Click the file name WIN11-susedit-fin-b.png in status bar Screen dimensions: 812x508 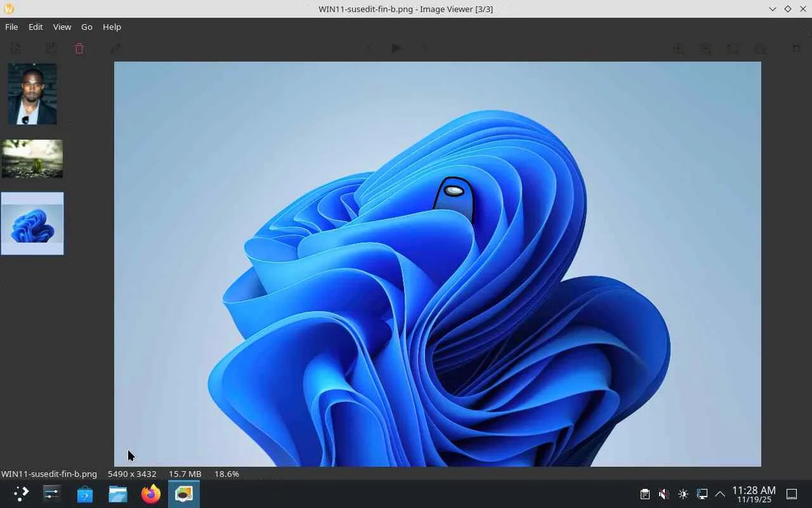(49, 474)
